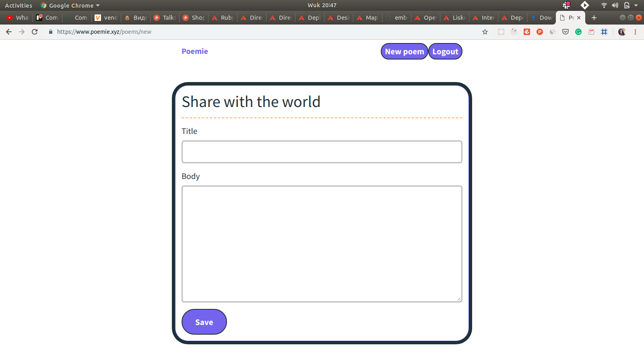Click the address bar URL
The height and width of the screenshot is (362, 644).
(x=104, y=32)
